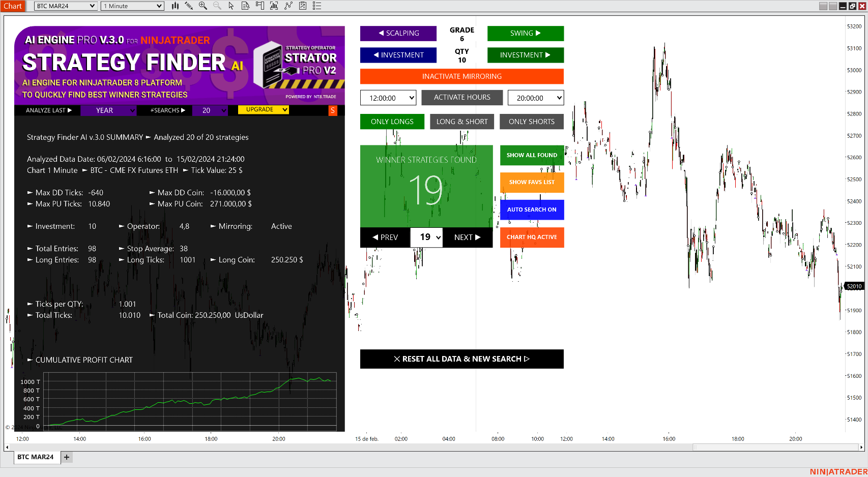Toggle Auto Search On
The width and height of the screenshot is (868, 477).
532,210
